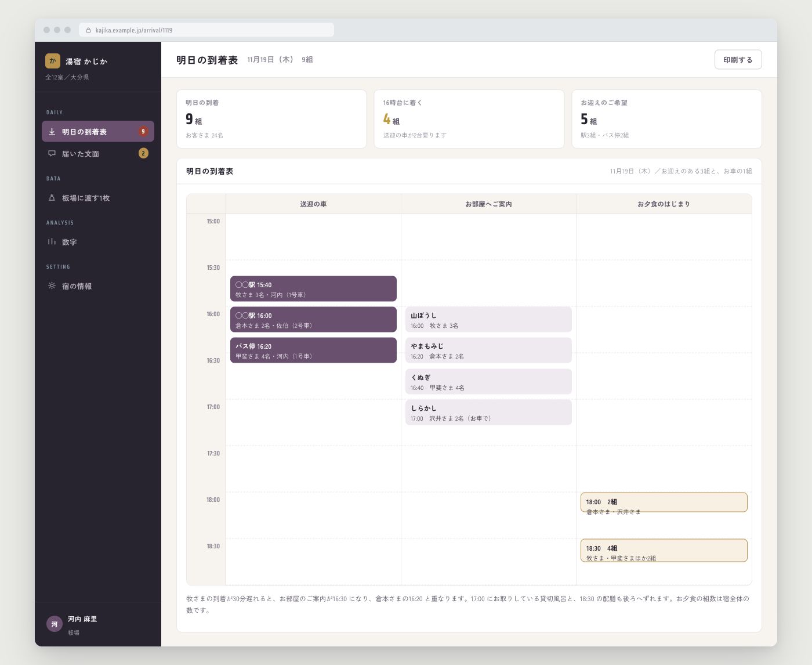
Task: Click the お夕食のはじまり column header
Action: pos(664,204)
